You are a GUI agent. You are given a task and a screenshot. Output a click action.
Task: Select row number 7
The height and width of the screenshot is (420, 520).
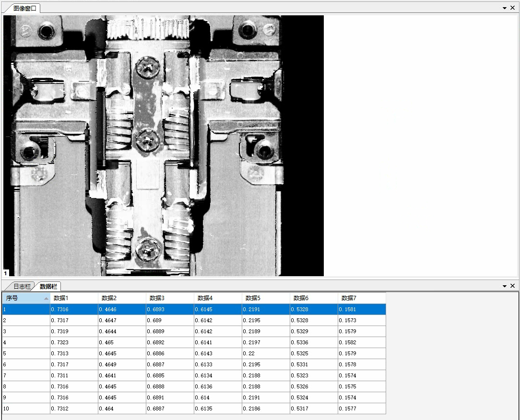(x=26, y=375)
